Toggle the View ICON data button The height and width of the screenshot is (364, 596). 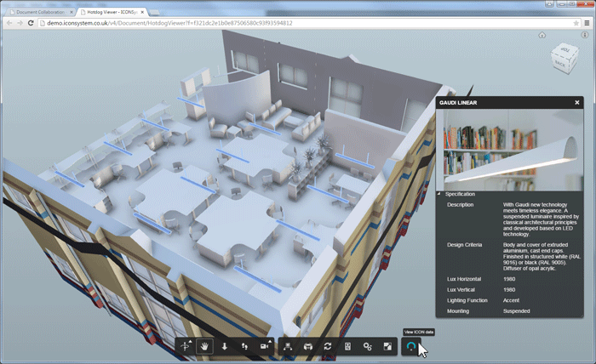coord(411,346)
